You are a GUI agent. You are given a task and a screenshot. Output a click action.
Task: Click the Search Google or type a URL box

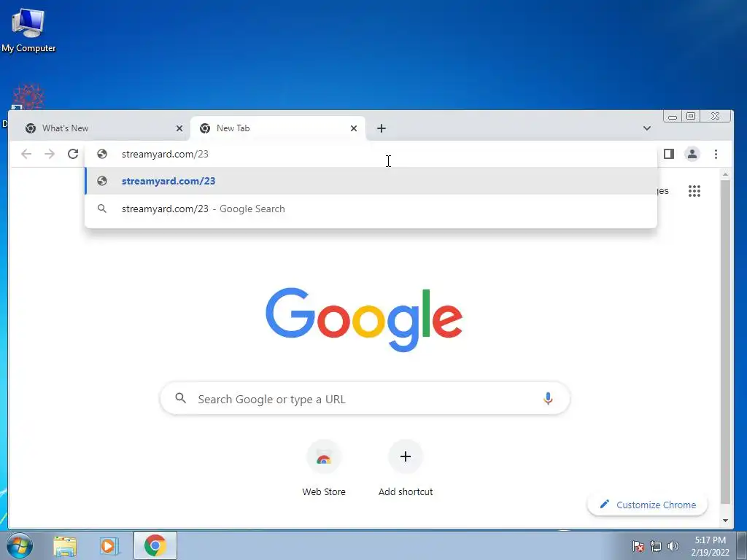pos(365,399)
